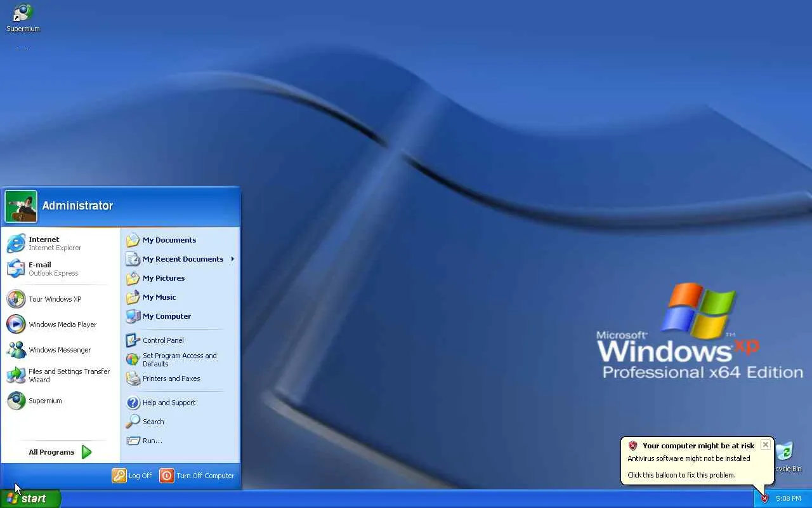Open the My Pictures menu entry
Image resolution: width=812 pixels, height=508 pixels.
point(164,278)
